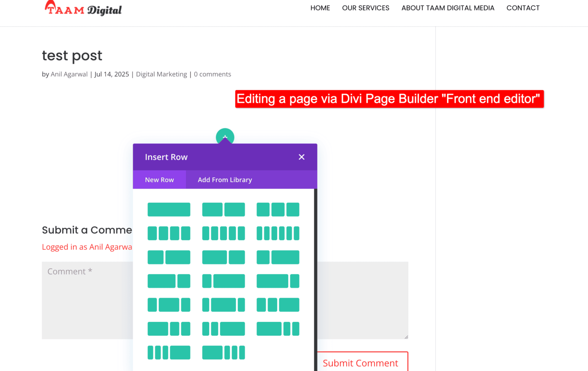Select the two equal columns row layout

pos(223,209)
